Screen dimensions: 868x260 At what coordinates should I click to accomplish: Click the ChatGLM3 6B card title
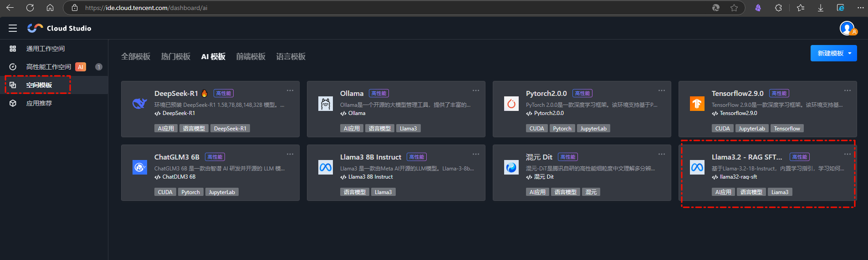(x=177, y=157)
